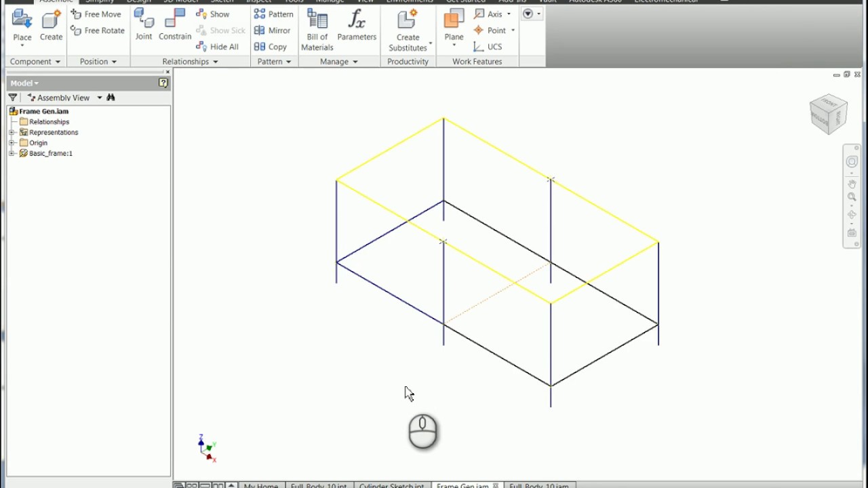Click the Place component tool
This screenshot has height=488, width=868.
pyautogui.click(x=22, y=24)
